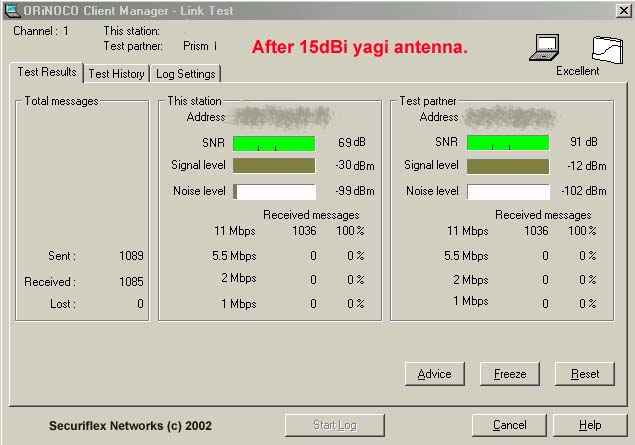
Task: Freeze the link test results
Action: click(509, 374)
